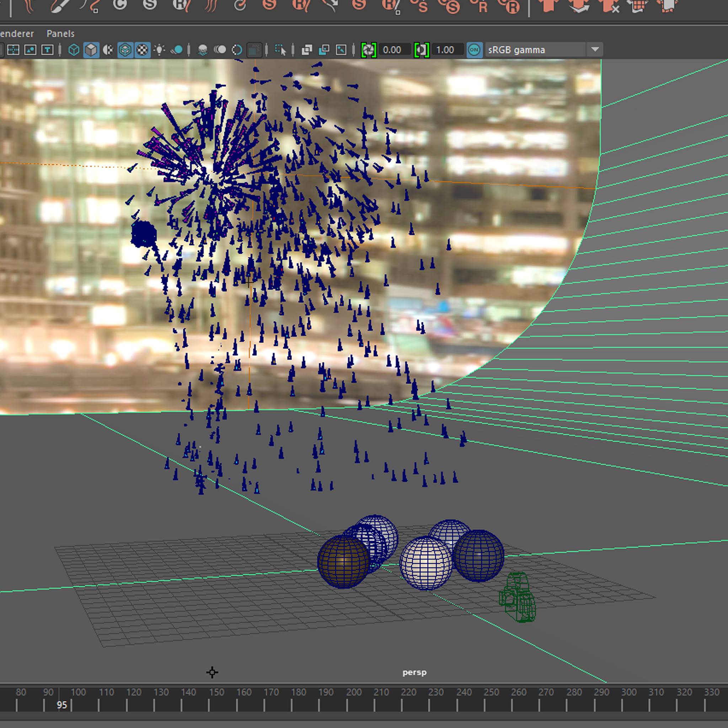Image resolution: width=728 pixels, height=728 pixels.
Task: Toggle textured checker display icon
Action: coord(142,50)
